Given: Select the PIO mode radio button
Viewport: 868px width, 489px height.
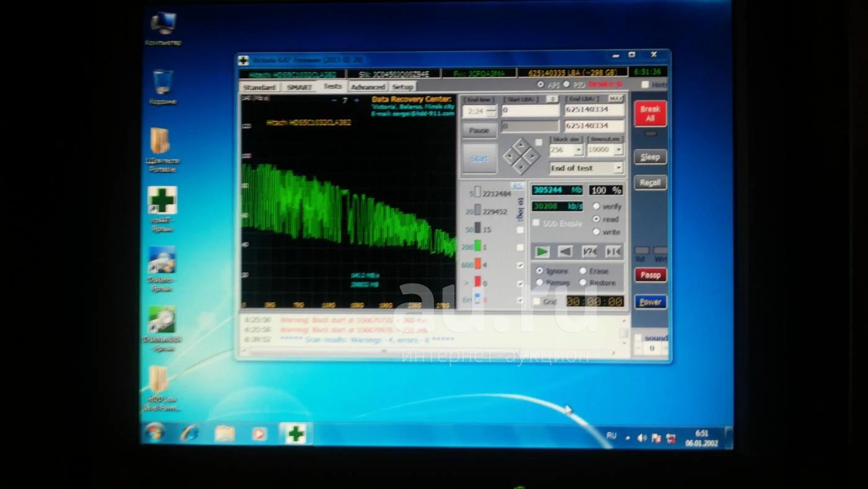Looking at the screenshot, I should coord(566,84).
